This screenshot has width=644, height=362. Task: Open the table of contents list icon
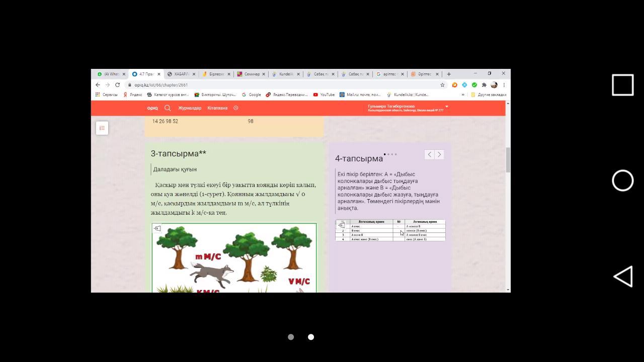[102, 128]
